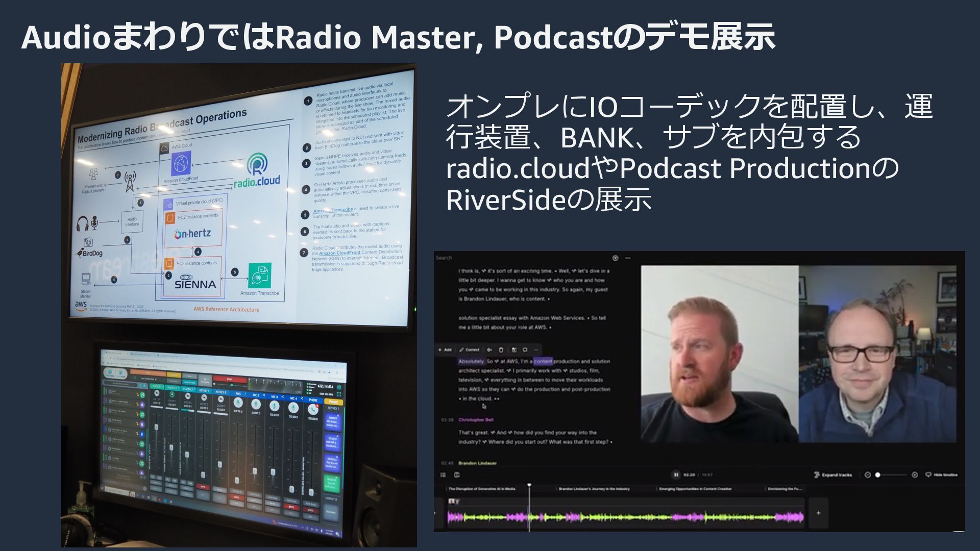Click the bearded speaker's video preview
980x551 pixels.
[720, 354]
